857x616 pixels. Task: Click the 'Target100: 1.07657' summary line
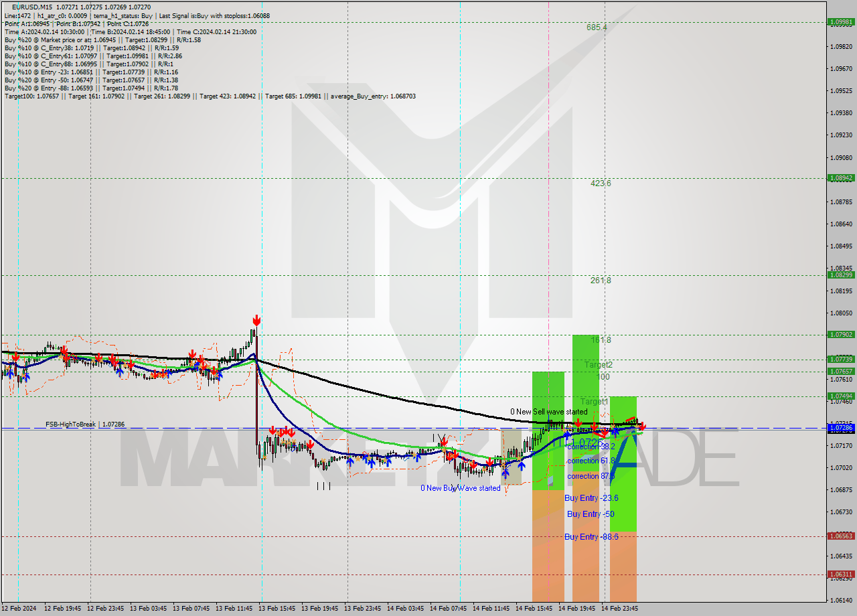210,96
